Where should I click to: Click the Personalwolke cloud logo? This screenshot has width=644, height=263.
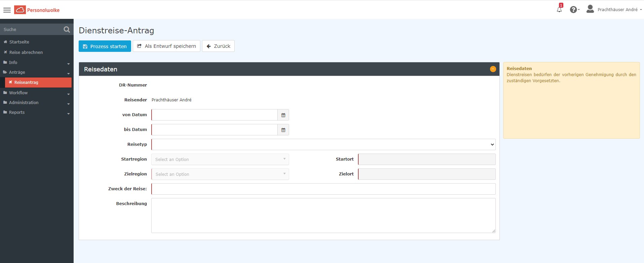pos(20,10)
